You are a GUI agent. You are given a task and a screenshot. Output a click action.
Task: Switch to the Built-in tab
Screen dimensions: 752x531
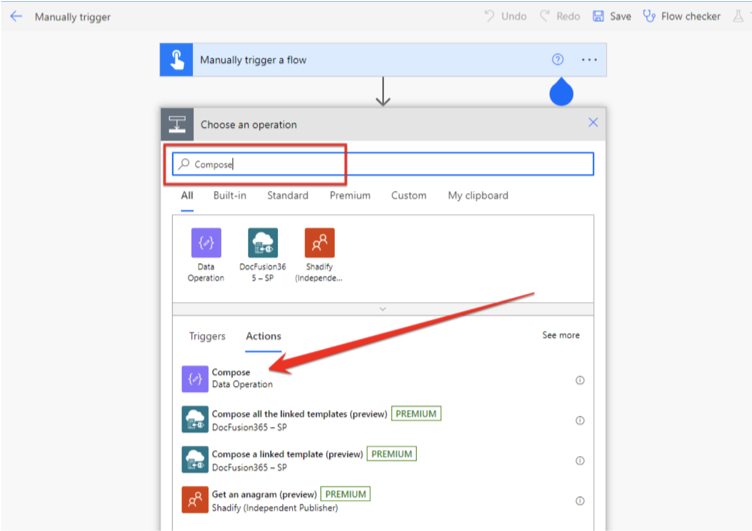click(230, 196)
